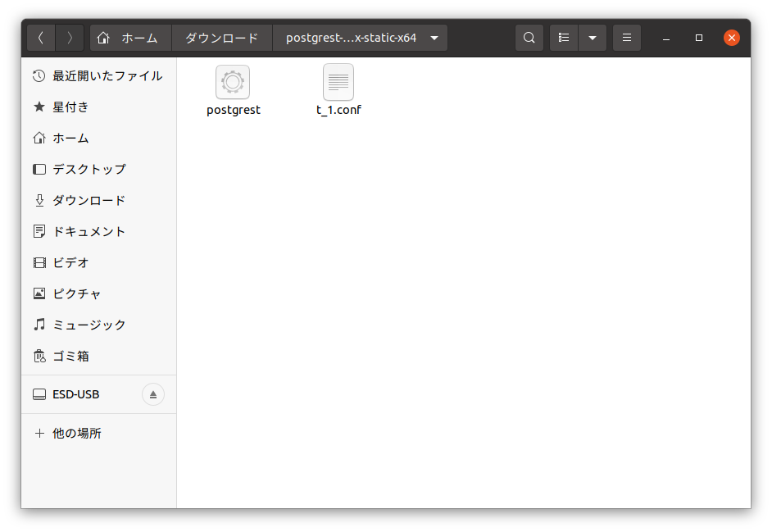
Task: Open 他の場所 in the sidebar
Action: 98,433
